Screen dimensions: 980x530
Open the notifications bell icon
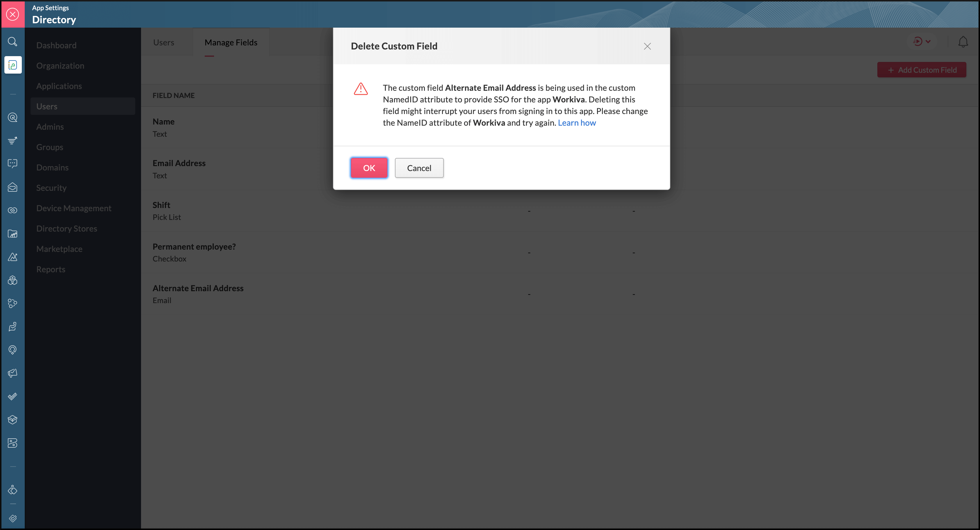coord(963,42)
